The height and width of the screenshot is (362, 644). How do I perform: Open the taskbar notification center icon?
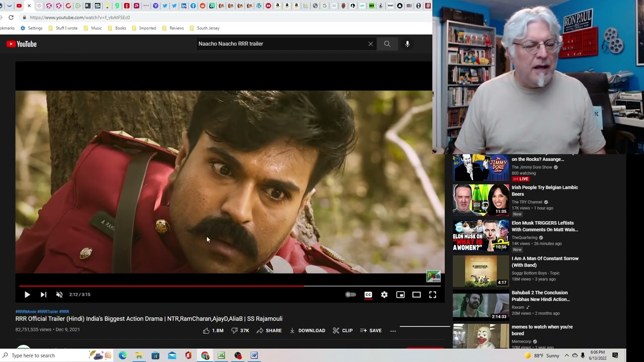pyautogui.click(x=615, y=355)
